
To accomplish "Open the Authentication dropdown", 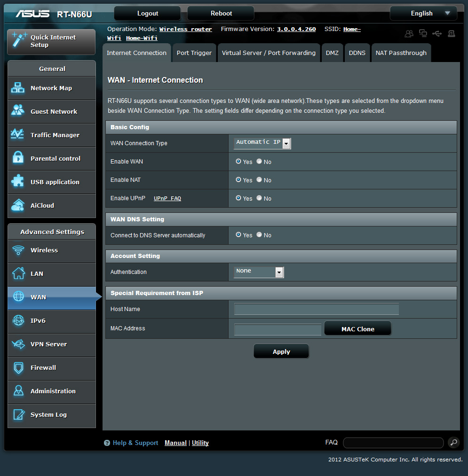I will pos(259,272).
